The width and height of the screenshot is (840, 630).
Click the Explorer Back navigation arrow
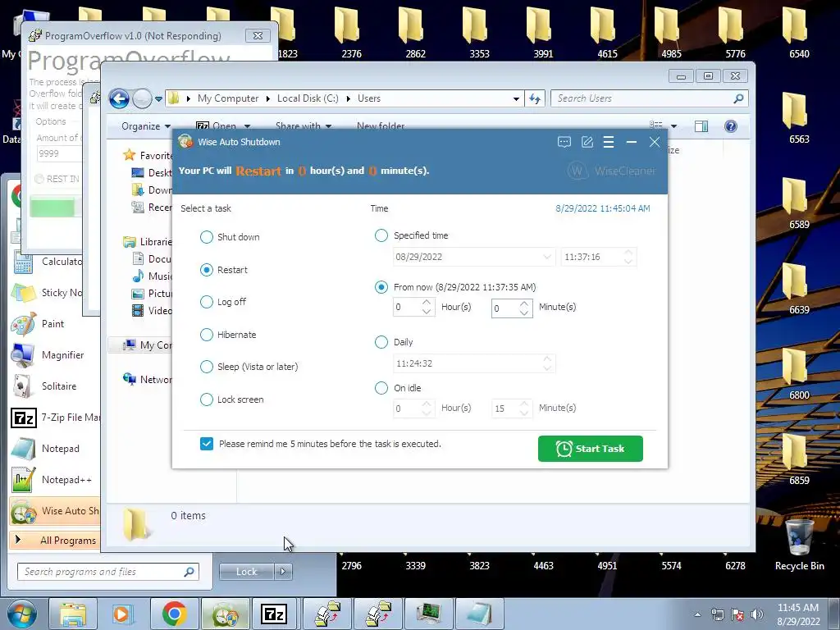coord(119,98)
